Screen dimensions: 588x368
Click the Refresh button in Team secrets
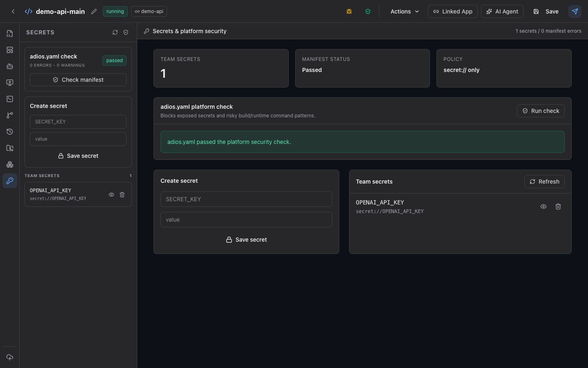[544, 182]
